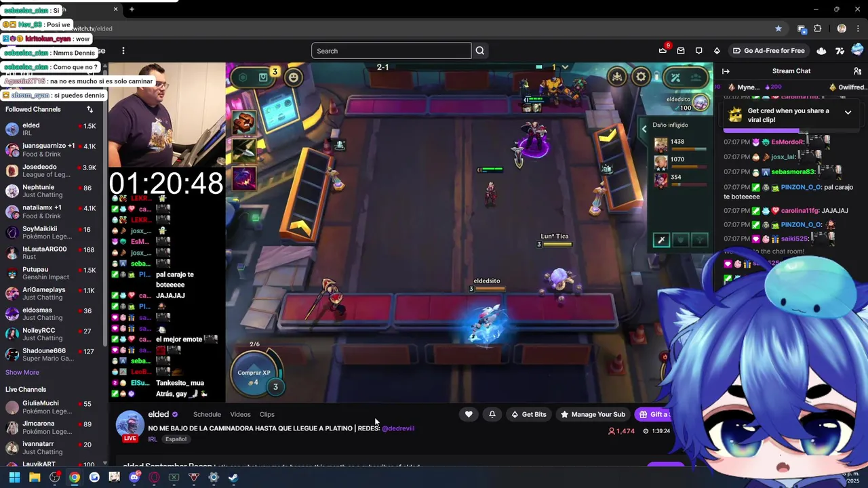Click elded channel name heading
This screenshot has height=488, width=868.
pyautogui.click(x=159, y=414)
